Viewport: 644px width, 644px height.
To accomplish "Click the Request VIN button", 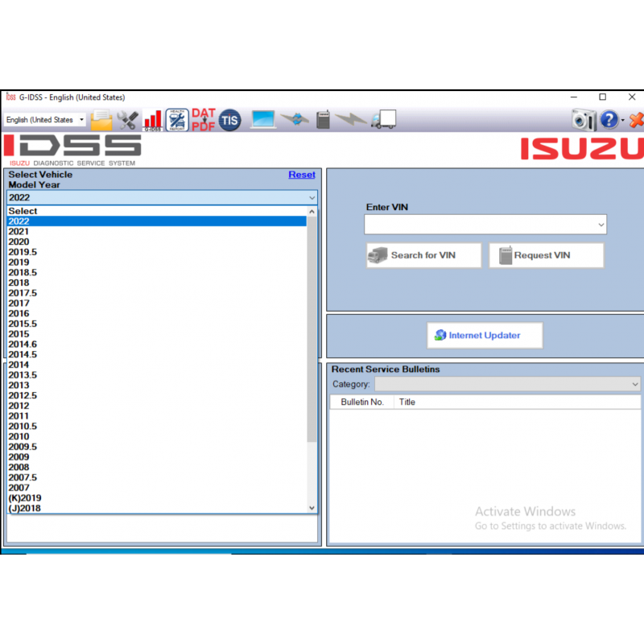I will (x=546, y=254).
